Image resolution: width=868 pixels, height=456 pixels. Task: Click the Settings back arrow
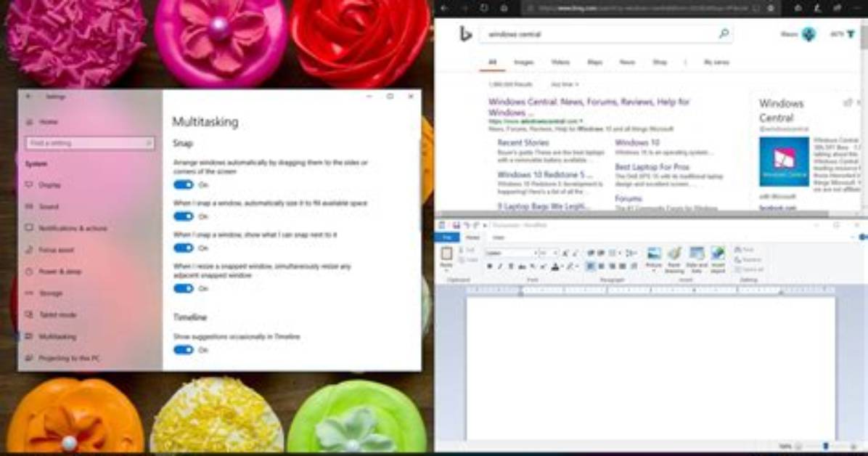28,97
